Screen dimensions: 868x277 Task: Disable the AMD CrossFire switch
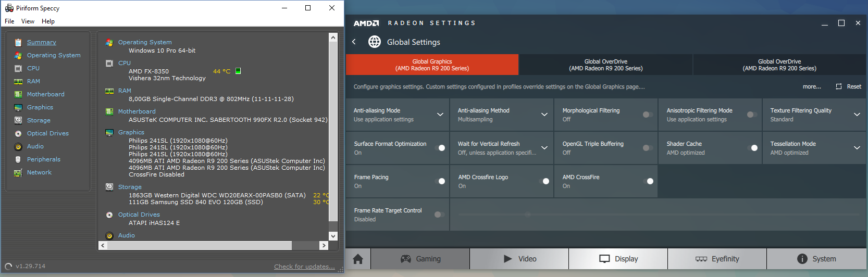tap(648, 181)
